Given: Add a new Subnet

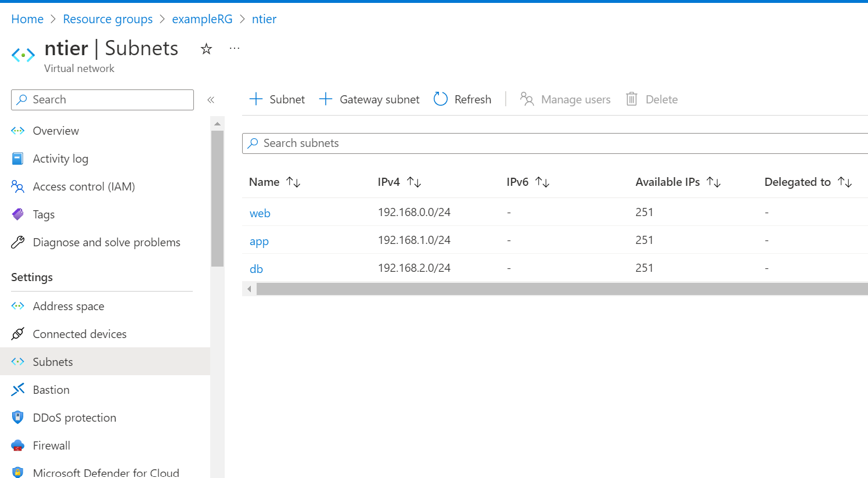Looking at the screenshot, I should (x=277, y=99).
